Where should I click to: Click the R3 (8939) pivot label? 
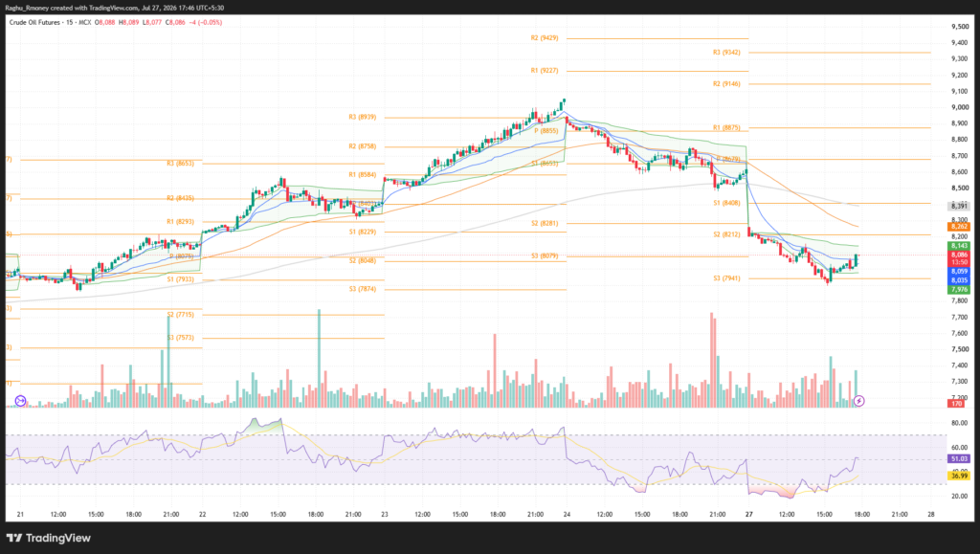(363, 117)
